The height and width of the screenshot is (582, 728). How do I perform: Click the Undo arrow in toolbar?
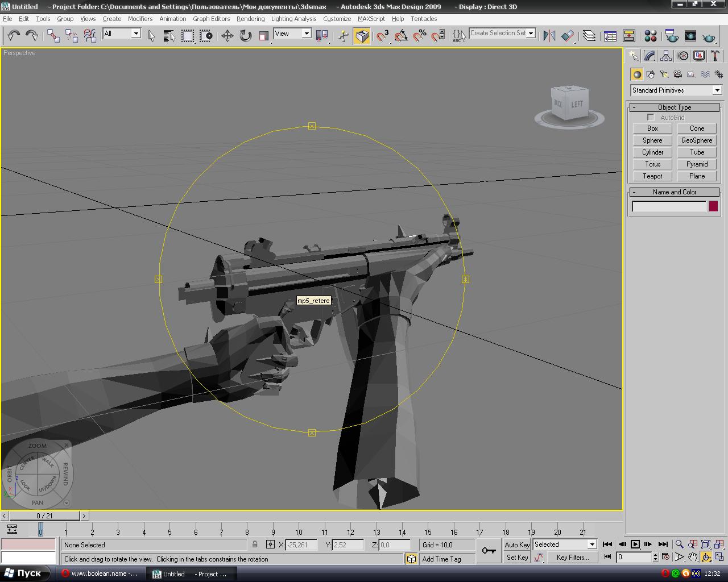13,36
